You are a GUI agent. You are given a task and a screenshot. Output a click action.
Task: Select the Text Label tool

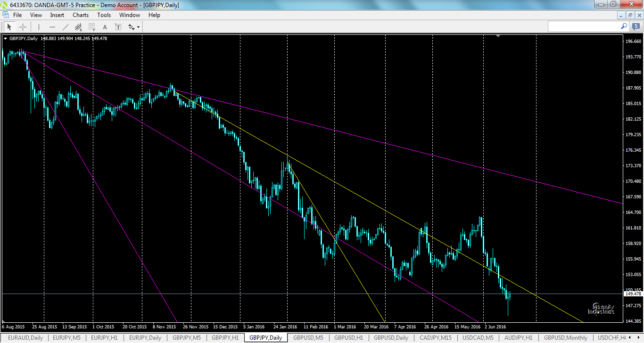(118, 27)
